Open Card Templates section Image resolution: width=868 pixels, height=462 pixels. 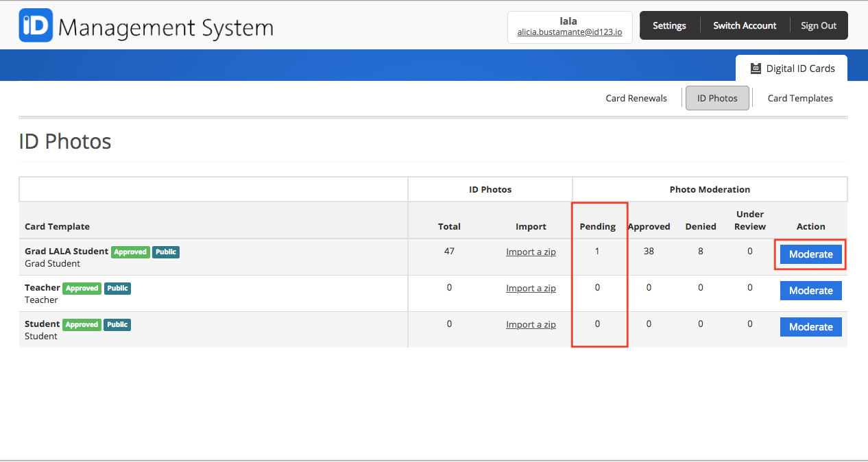800,98
